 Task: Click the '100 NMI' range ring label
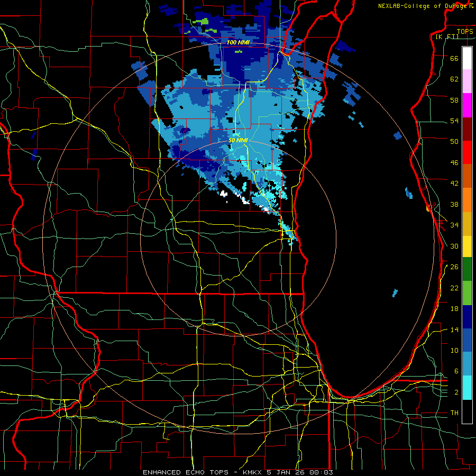coord(238,42)
